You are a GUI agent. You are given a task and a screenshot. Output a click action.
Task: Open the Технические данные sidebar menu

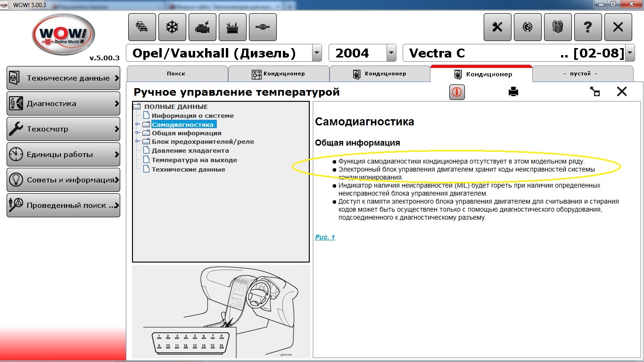(63, 78)
